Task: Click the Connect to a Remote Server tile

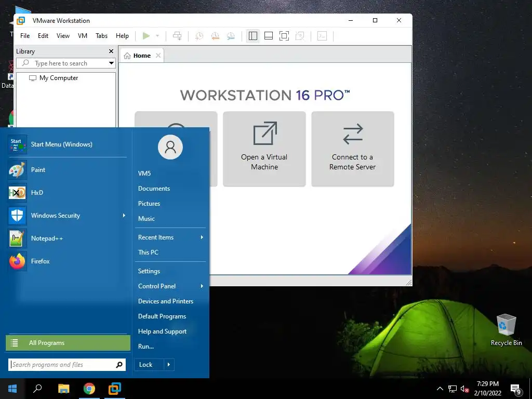Action: (353, 149)
